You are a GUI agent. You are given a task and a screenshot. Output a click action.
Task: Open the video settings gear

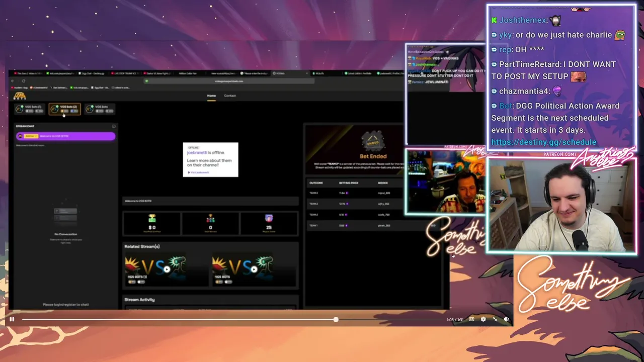point(483,319)
